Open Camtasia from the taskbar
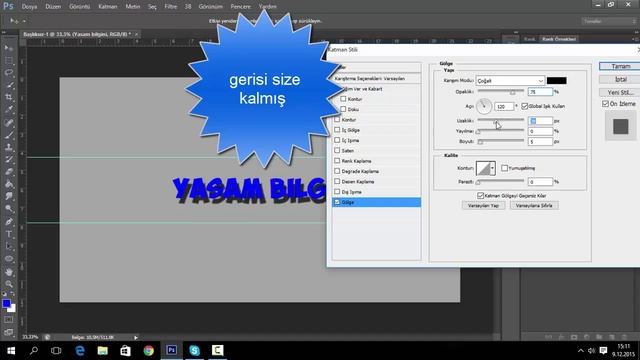 point(218,350)
